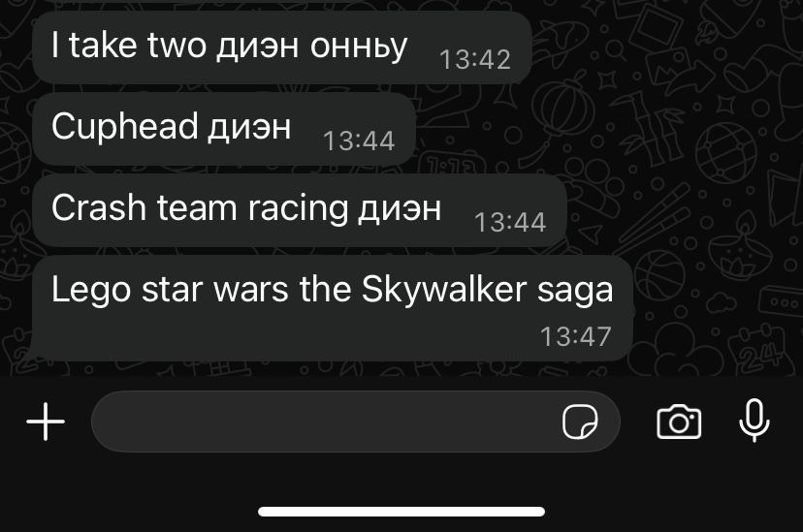
Task: Select the "Cuphead диэн" message bubble
Action: (224, 129)
